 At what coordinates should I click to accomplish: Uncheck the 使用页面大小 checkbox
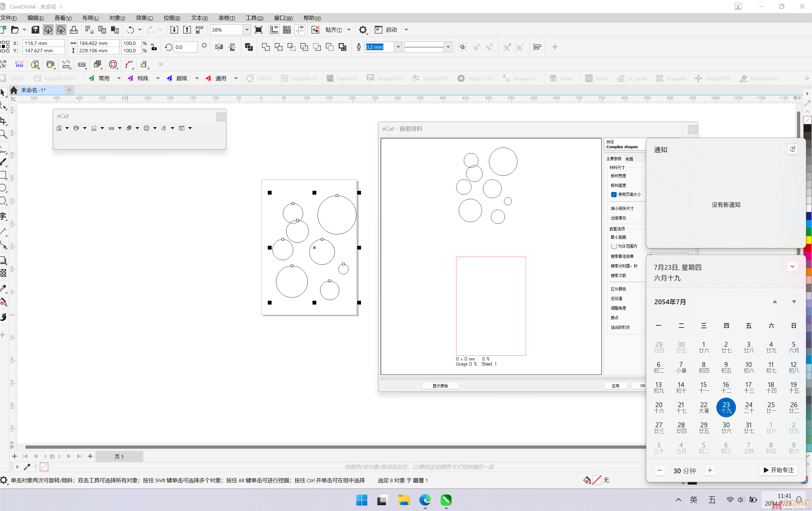point(614,194)
